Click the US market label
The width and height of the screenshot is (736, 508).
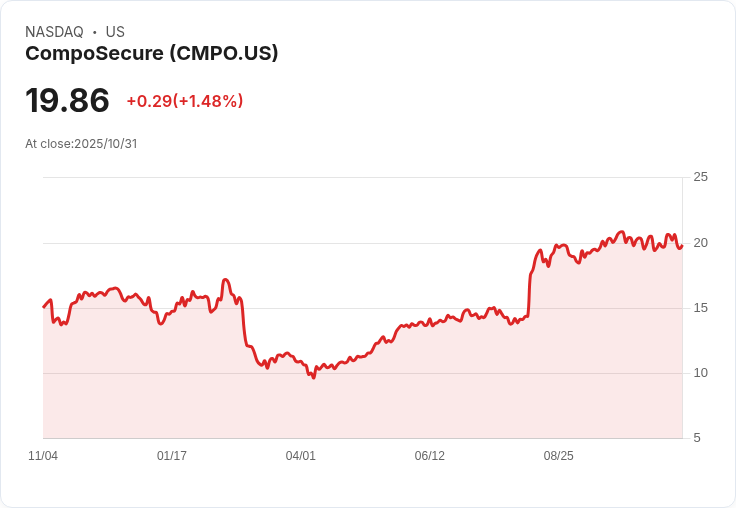point(115,32)
